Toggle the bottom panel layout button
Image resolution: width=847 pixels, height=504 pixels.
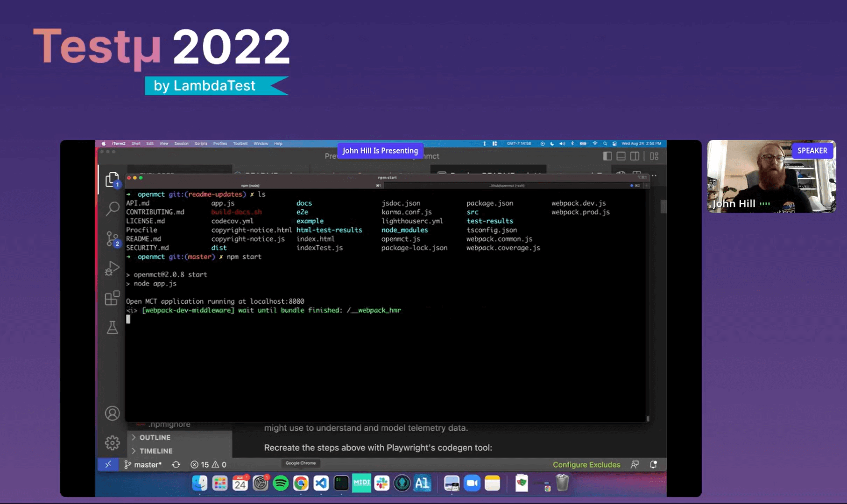[621, 156]
